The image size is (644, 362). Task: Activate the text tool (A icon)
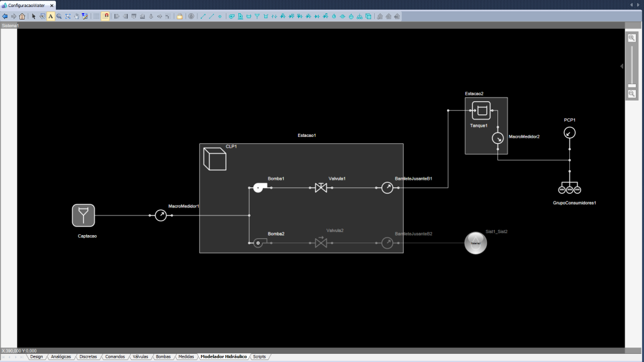point(51,16)
